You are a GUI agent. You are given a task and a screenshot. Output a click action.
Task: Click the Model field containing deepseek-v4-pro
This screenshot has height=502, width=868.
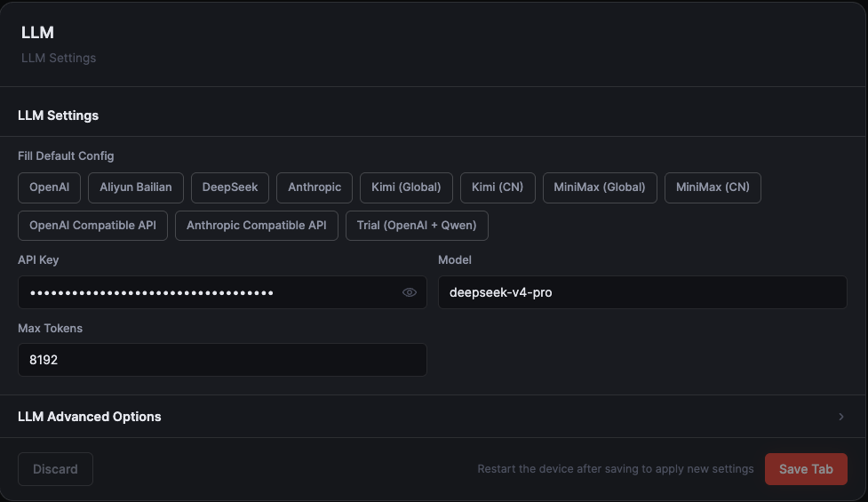tap(642, 292)
